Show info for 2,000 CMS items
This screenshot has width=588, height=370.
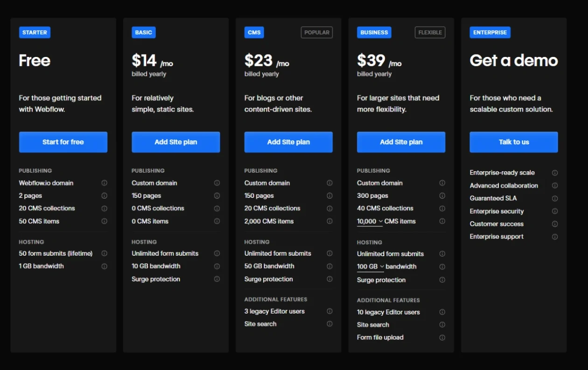pos(329,221)
